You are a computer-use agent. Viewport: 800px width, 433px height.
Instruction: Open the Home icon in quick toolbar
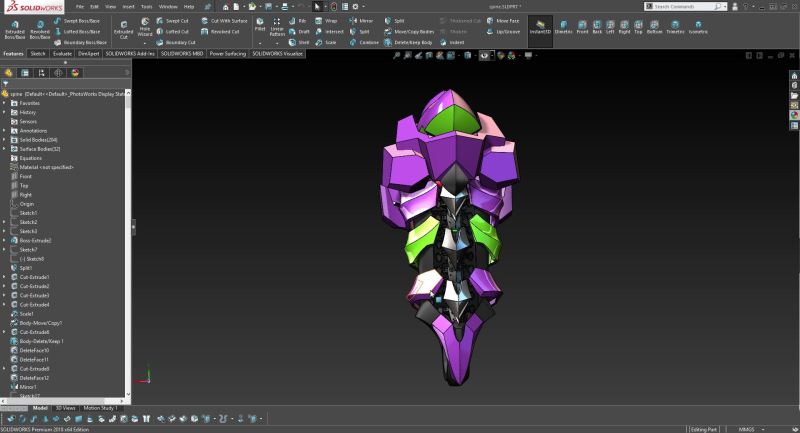tap(226, 7)
